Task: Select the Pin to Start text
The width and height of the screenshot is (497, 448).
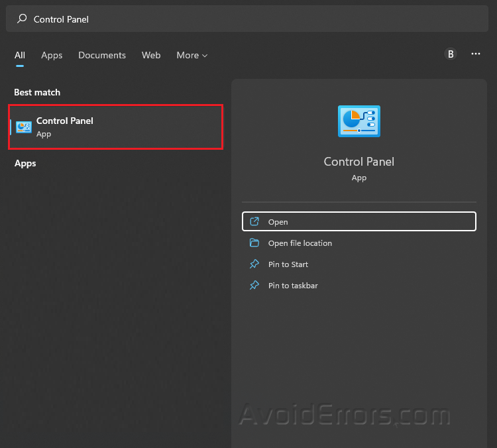Action: pyautogui.click(x=288, y=264)
